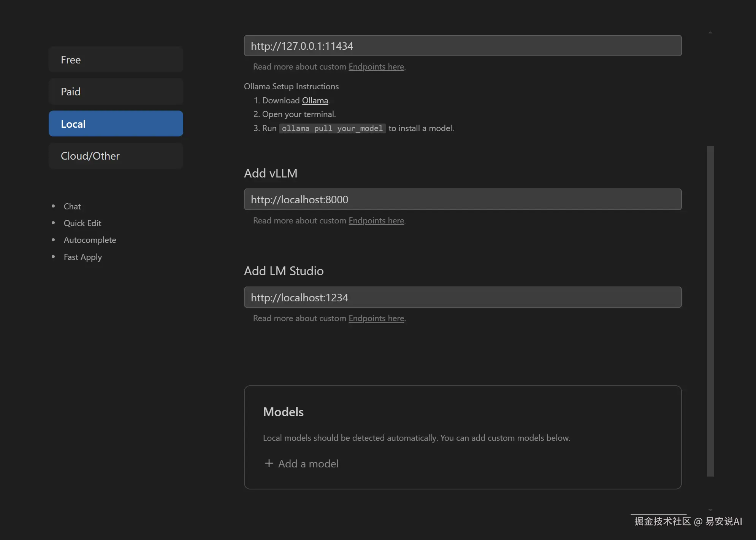This screenshot has width=756, height=540.
Task: Click the Fast Apply feature item
Action: (82, 257)
